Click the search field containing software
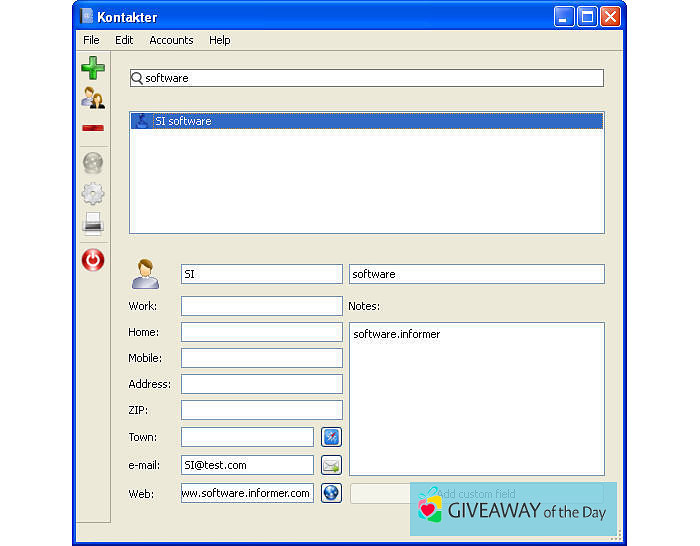The image size is (700, 546). (x=370, y=78)
